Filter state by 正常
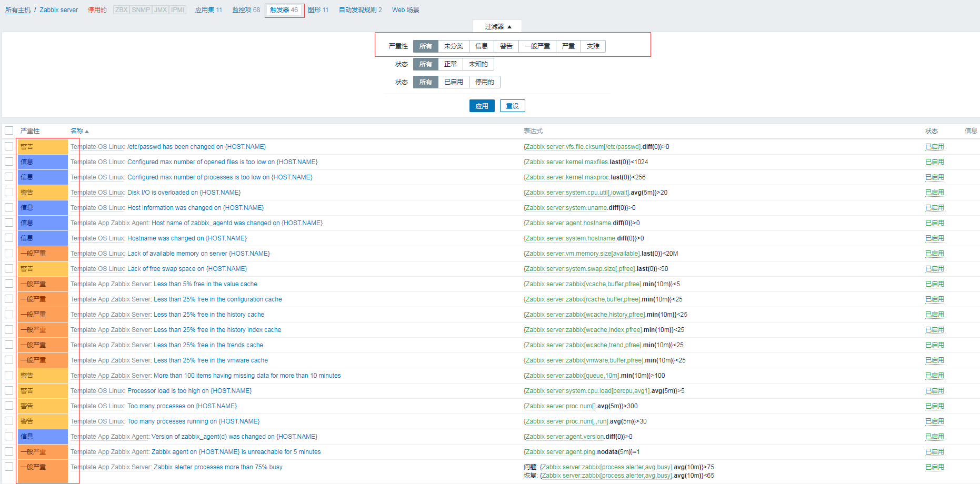This screenshot has height=484, width=980. pyautogui.click(x=451, y=64)
